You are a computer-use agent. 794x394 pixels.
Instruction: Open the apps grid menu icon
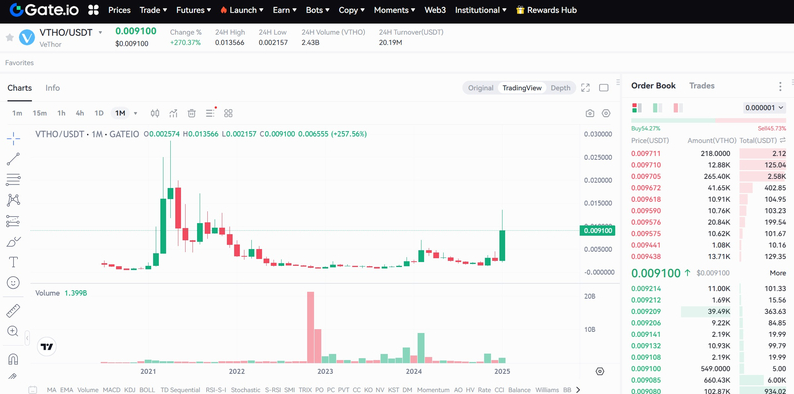click(x=93, y=10)
